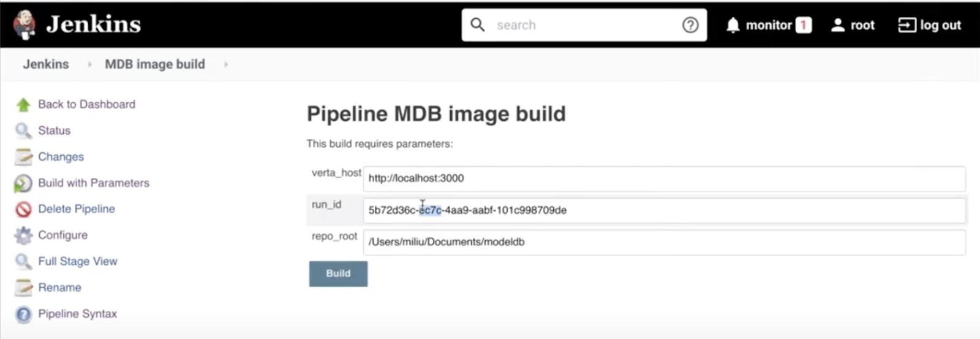Open the Changes page
The image size is (980, 339).
click(x=61, y=157)
